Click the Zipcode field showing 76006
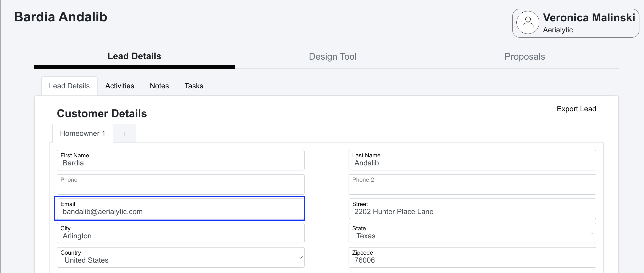 472,257
